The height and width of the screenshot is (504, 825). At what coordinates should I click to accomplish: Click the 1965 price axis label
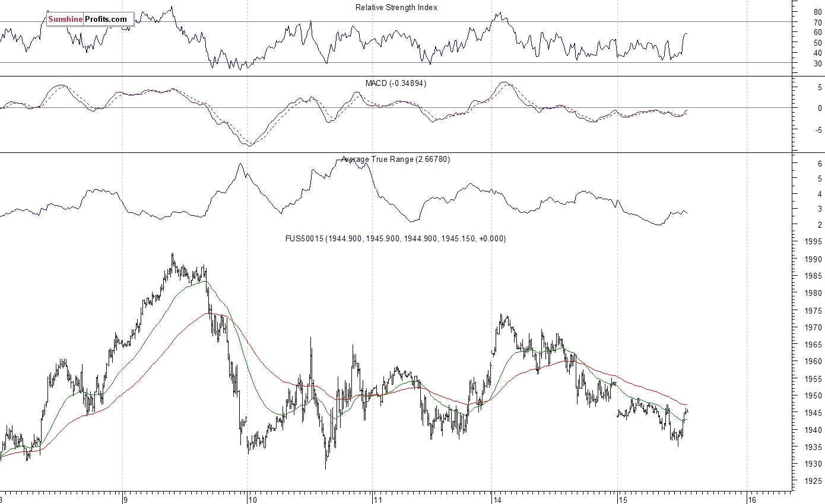[814, 344]
